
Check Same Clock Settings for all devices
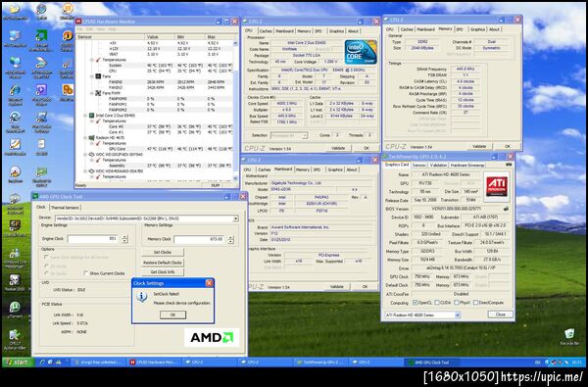pyautogui.click(x=46, y=258)
